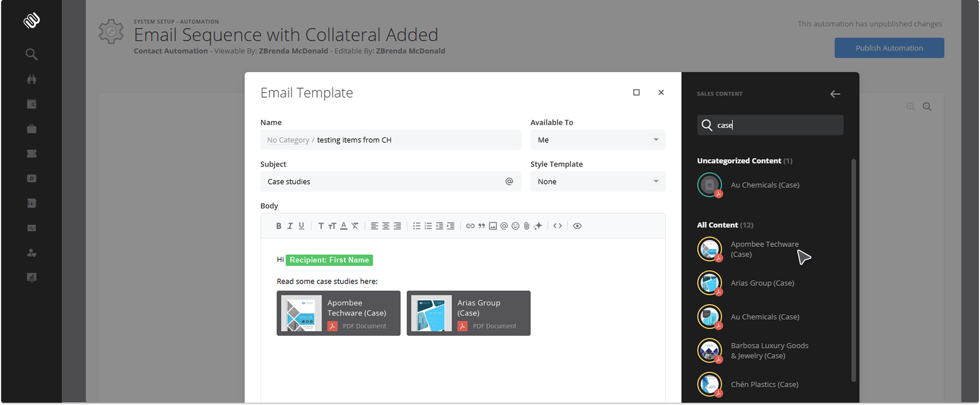Image resolution: width=980 pixels, height=405 pixels.
Task: Toggle bold formatting
Action: tap(279, 225)
